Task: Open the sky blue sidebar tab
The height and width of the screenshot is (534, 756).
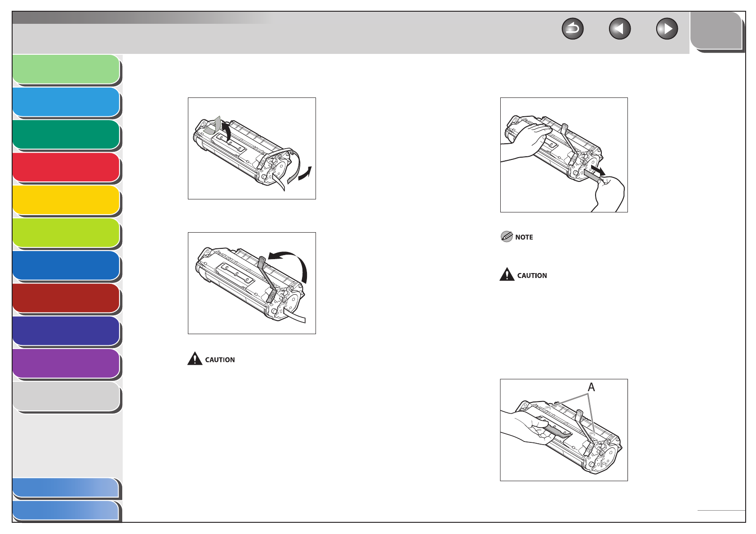Action: click(66, 102)
